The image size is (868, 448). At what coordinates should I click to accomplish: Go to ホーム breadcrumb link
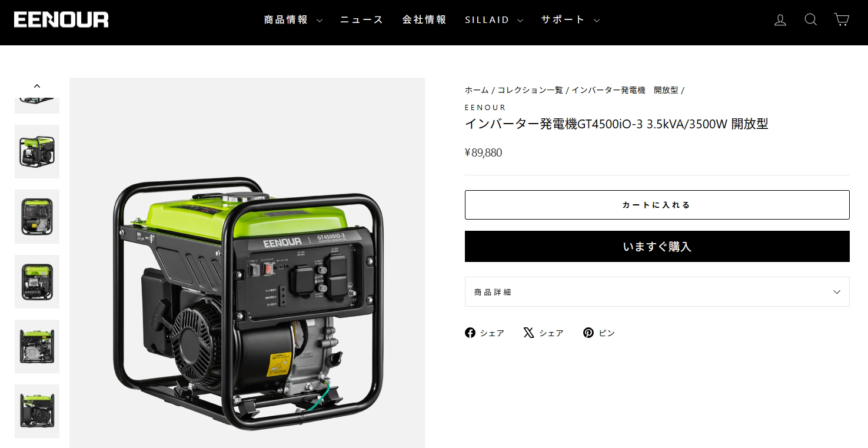477,90
